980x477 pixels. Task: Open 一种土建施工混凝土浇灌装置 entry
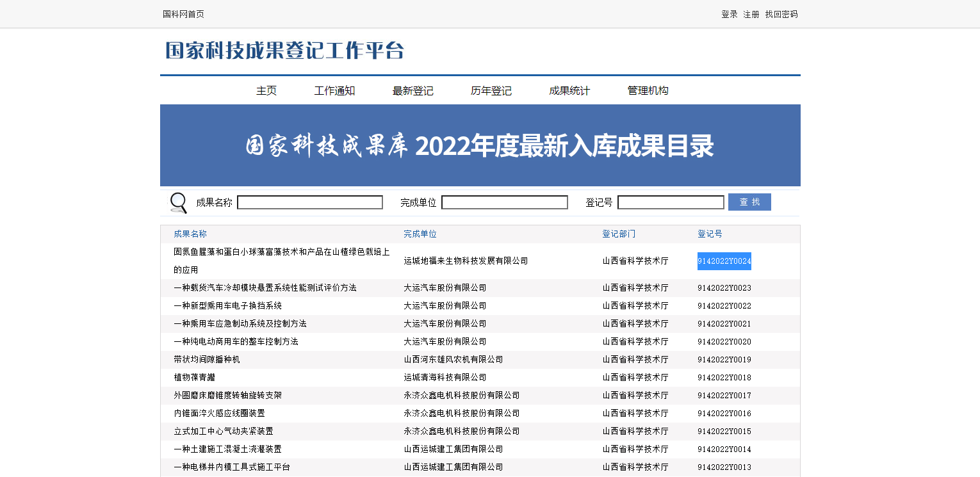(x=227, y=449)
